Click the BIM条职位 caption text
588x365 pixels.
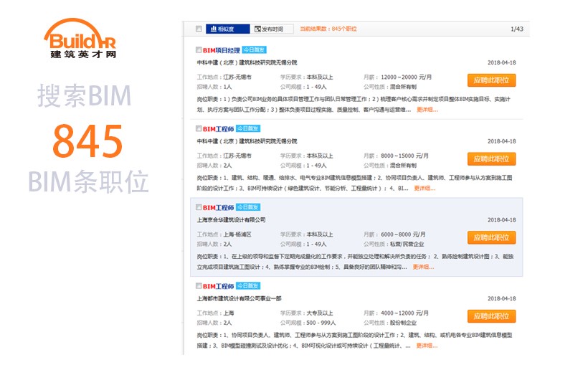88,181
